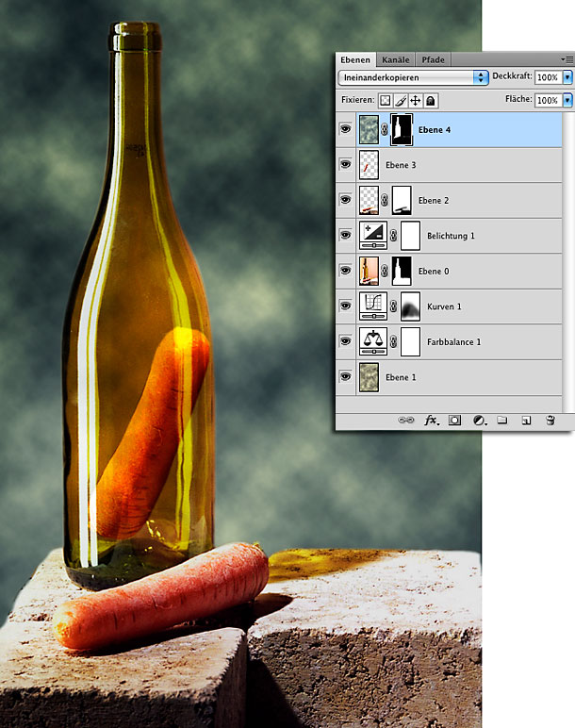Create new adjustment layer icon
The height and width of the screenshot is (728, 575).
point(480,421)
